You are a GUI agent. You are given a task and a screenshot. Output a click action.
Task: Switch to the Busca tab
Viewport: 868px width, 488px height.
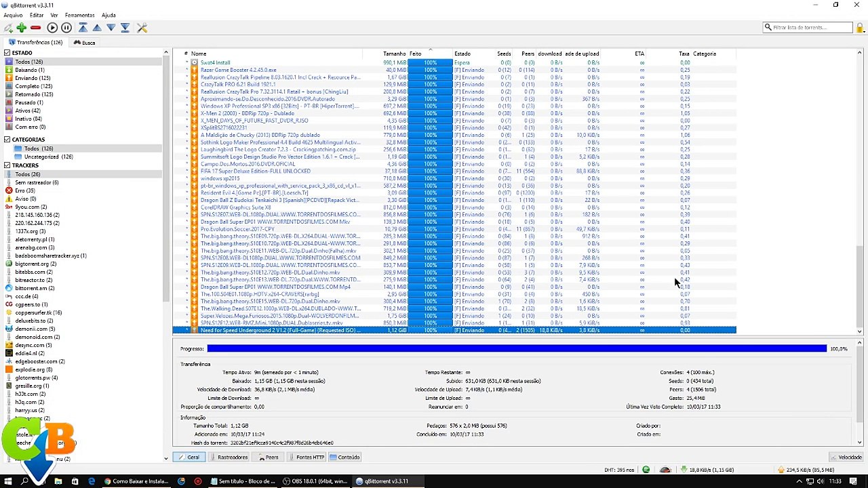85,42
